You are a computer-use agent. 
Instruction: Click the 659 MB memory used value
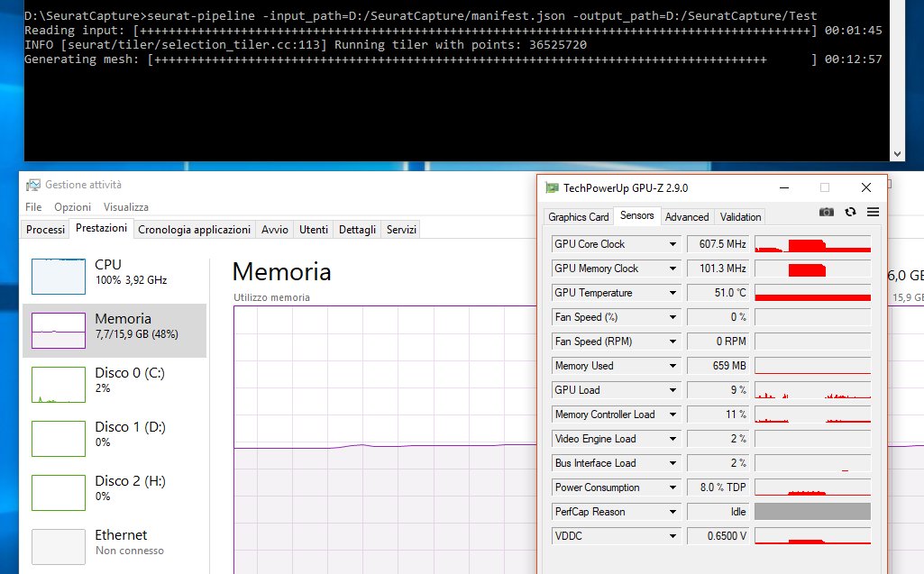click(718, 366)
